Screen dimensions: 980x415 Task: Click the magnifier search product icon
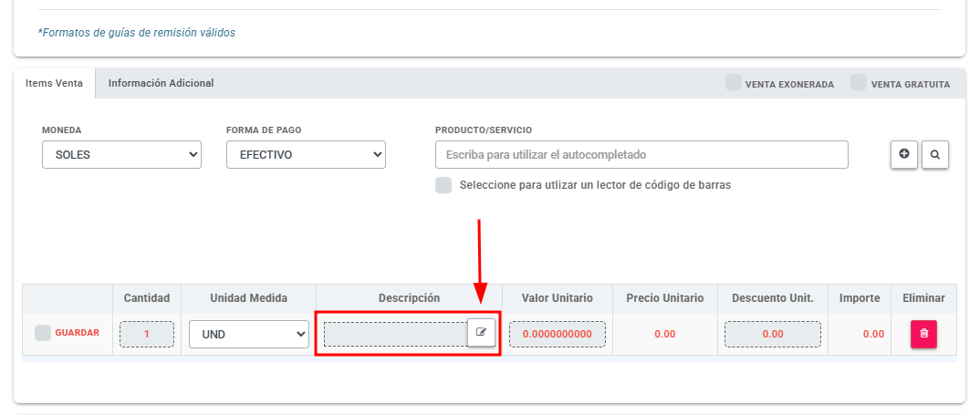coord(935,154)
